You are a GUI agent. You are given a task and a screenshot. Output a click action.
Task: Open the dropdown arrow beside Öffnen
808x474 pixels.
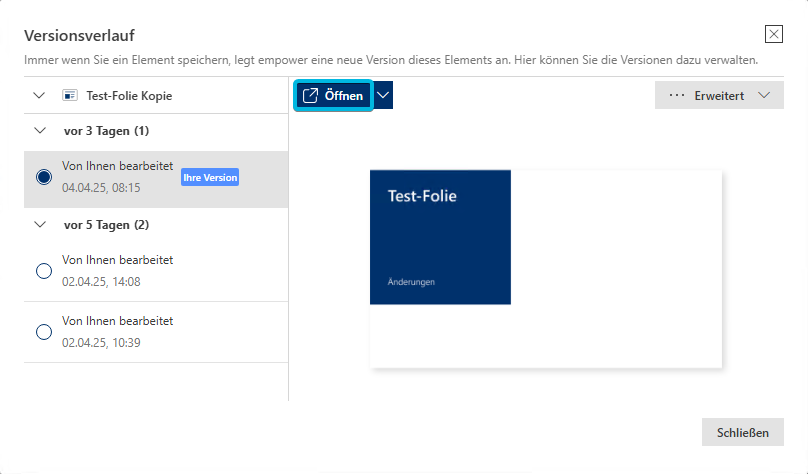click(383, 95)
